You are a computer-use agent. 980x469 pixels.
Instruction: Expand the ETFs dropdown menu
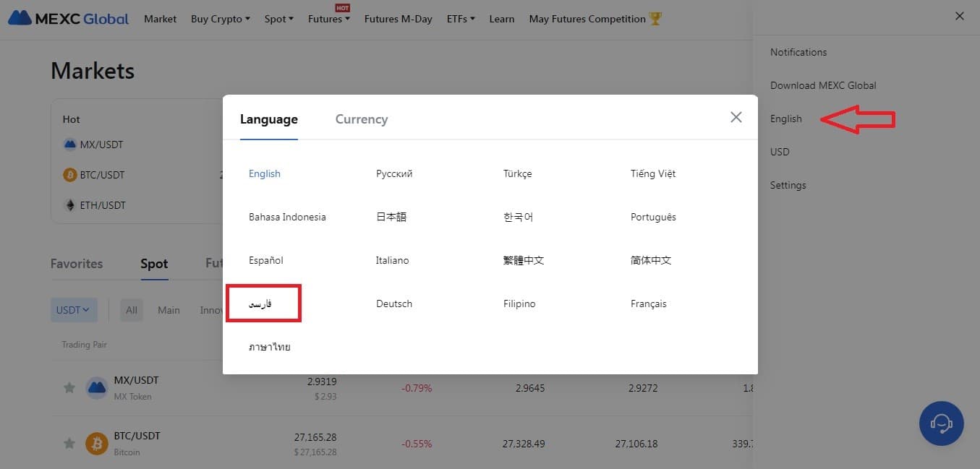461,19
